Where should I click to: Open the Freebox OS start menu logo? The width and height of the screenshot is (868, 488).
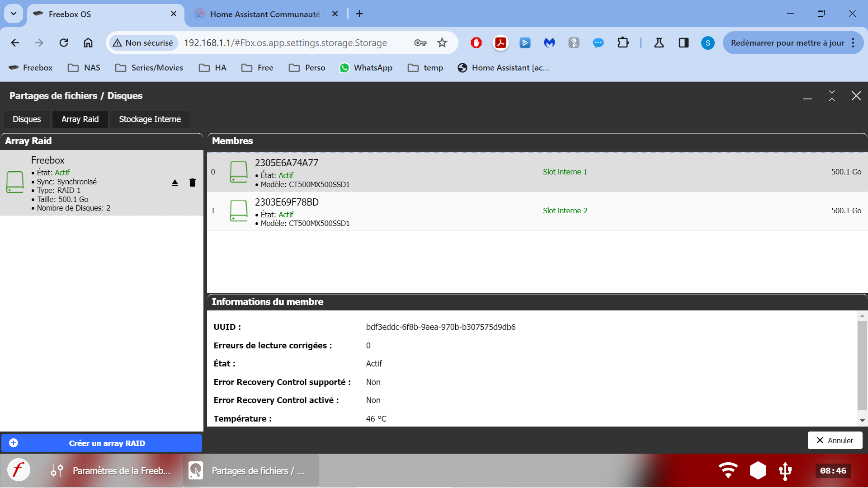[19, 470]
